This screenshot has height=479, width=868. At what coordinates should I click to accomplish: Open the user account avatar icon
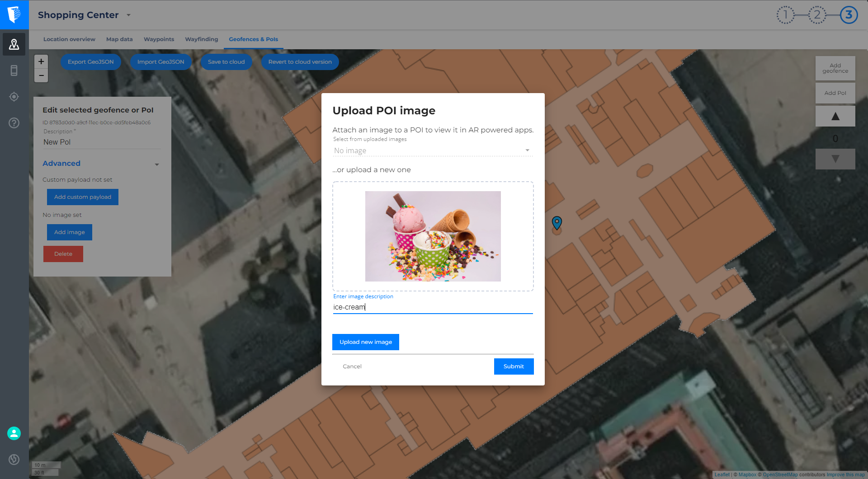click(x=14, y=433)
